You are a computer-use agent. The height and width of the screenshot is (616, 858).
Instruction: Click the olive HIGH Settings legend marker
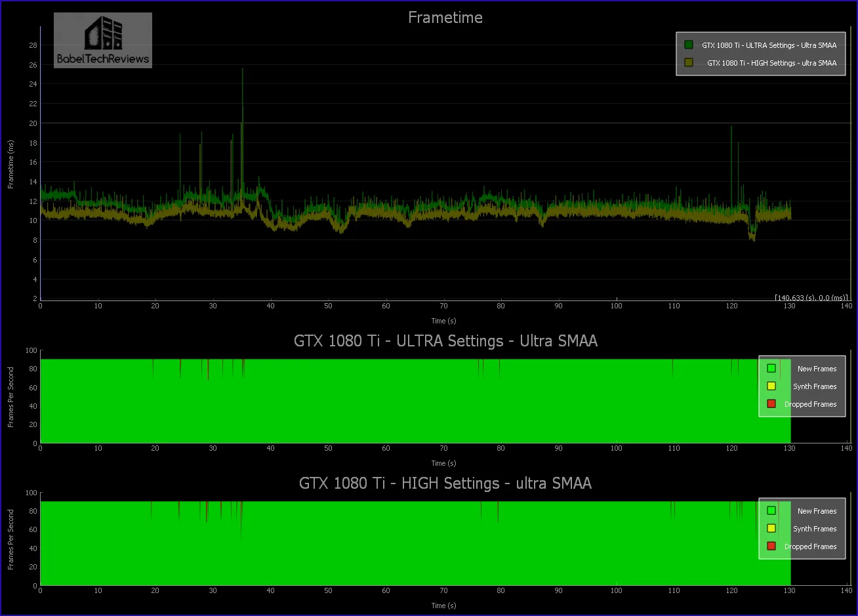point(688,62)
